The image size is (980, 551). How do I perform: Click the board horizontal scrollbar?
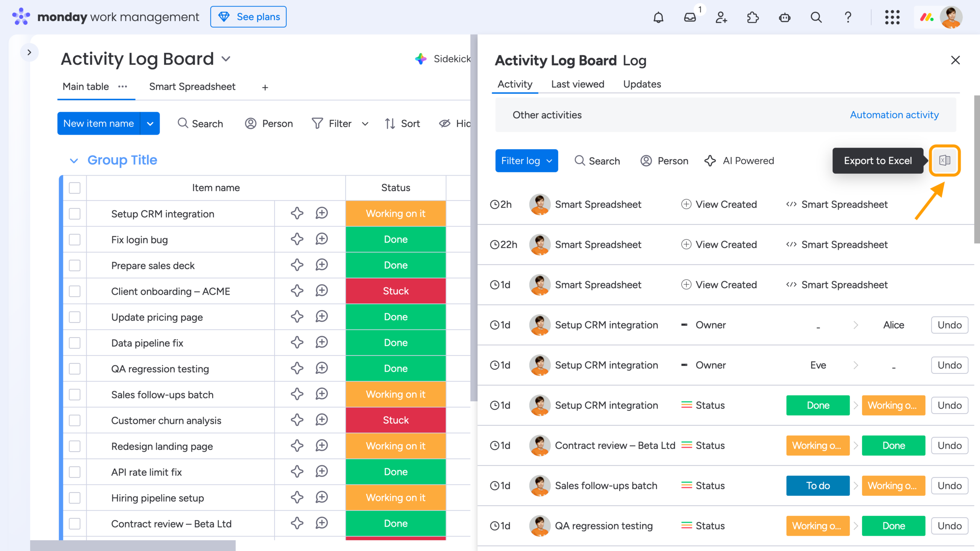coord(133,545)
